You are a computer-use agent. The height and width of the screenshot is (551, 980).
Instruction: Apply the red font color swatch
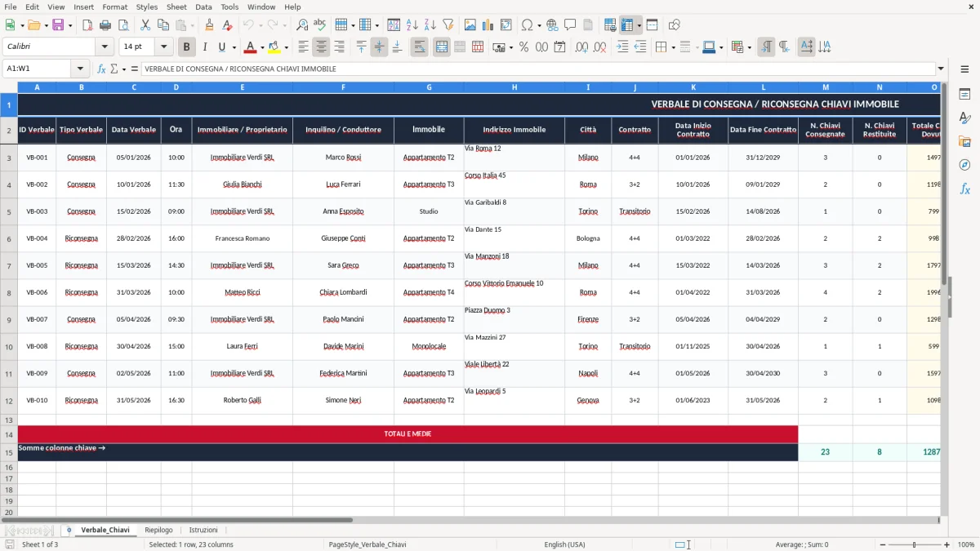(x=251, y=47)
